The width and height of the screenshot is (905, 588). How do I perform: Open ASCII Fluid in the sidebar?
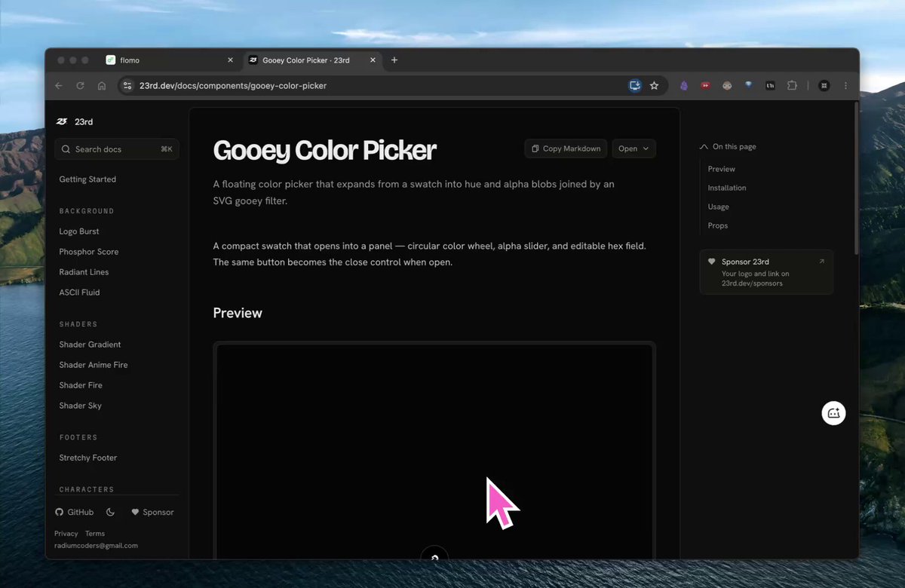79,292
